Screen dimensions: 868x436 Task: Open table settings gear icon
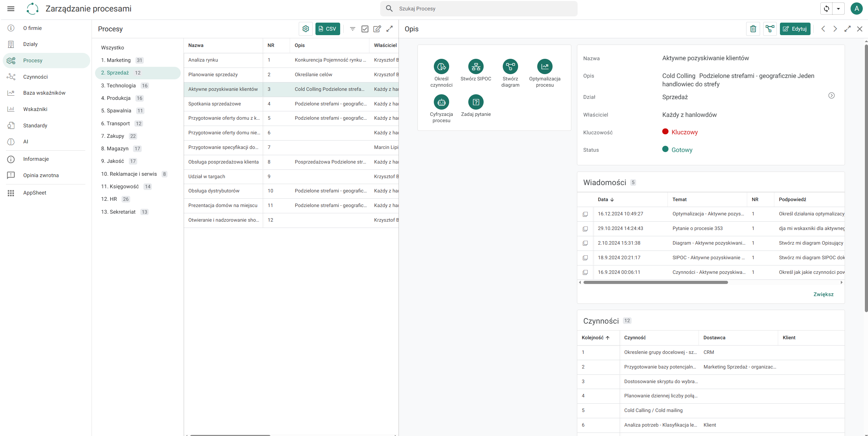305,29
